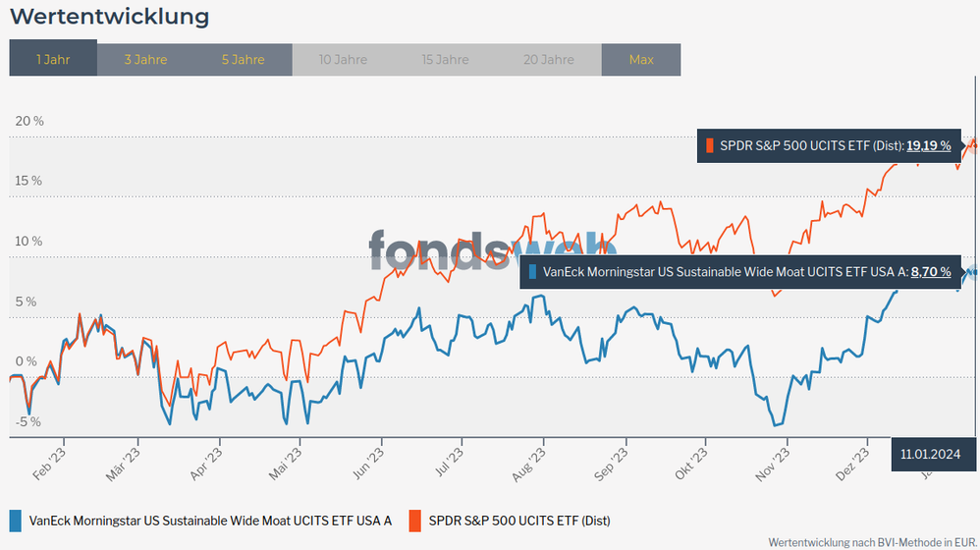This screenshot has width=980, height=550.
Task: Show the Max time range
Action: tap(641, 59)
